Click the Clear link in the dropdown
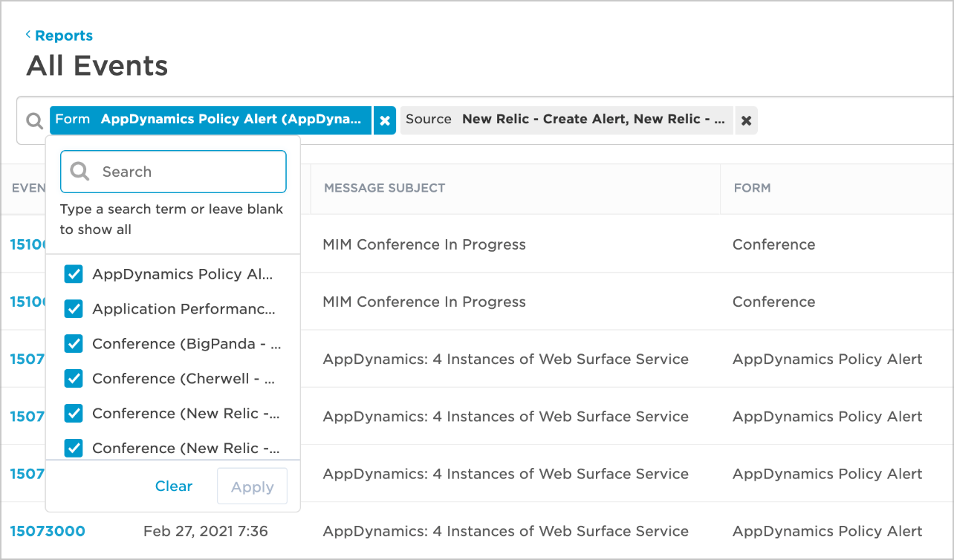The height and width of the screenshot is (560, 954). coord(174,486)
